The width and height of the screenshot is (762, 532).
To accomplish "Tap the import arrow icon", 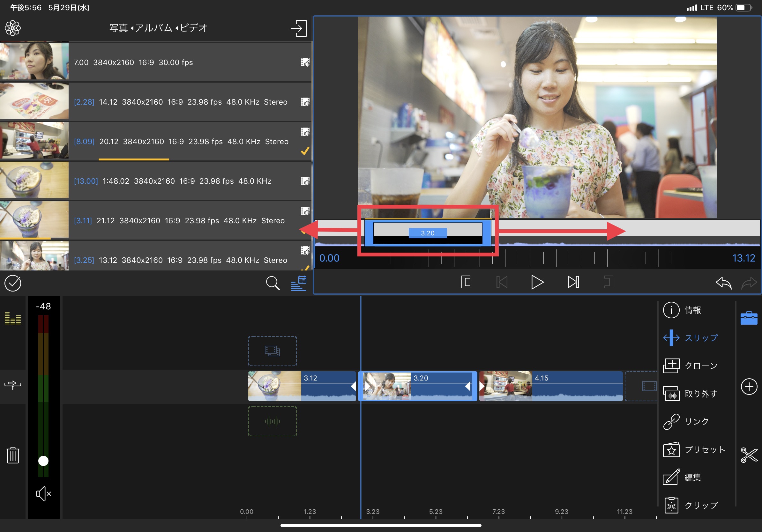I will coord(298,28).
